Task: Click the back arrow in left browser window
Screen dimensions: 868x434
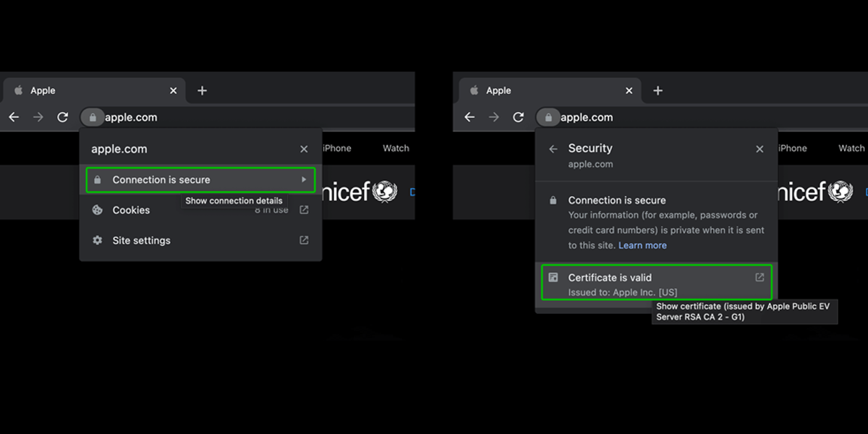Action: [14, 117]
